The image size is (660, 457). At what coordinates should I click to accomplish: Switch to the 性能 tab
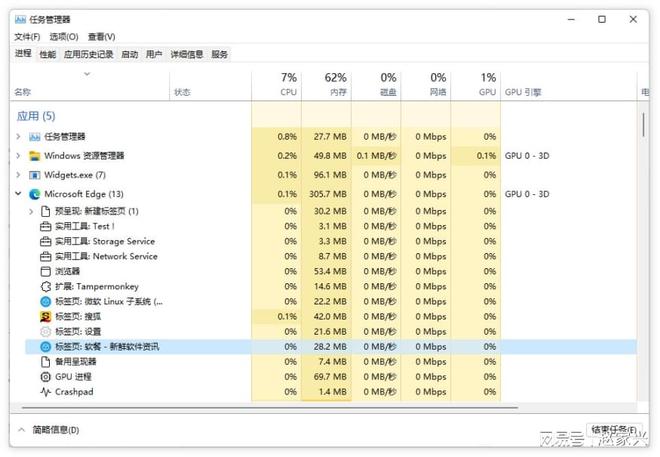(48, 54)
